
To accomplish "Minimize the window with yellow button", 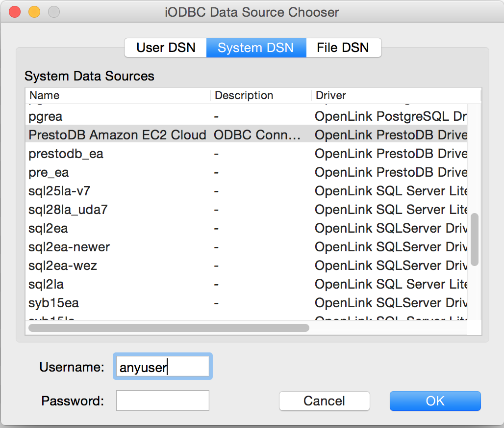I will click(34, 12).
